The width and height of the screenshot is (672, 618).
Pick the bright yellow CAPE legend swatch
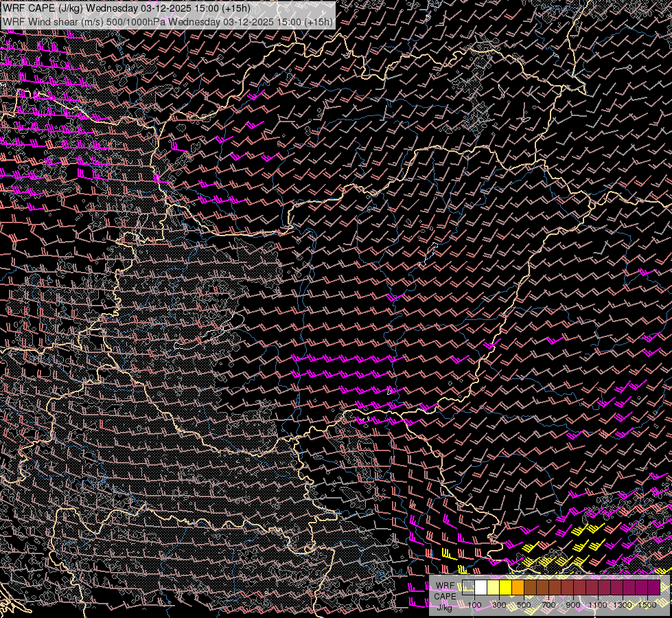[506, 588]
